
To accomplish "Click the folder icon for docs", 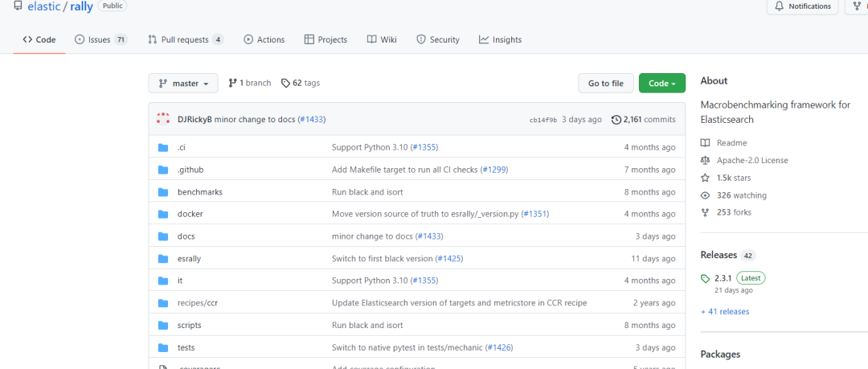I will coord(162,236).
